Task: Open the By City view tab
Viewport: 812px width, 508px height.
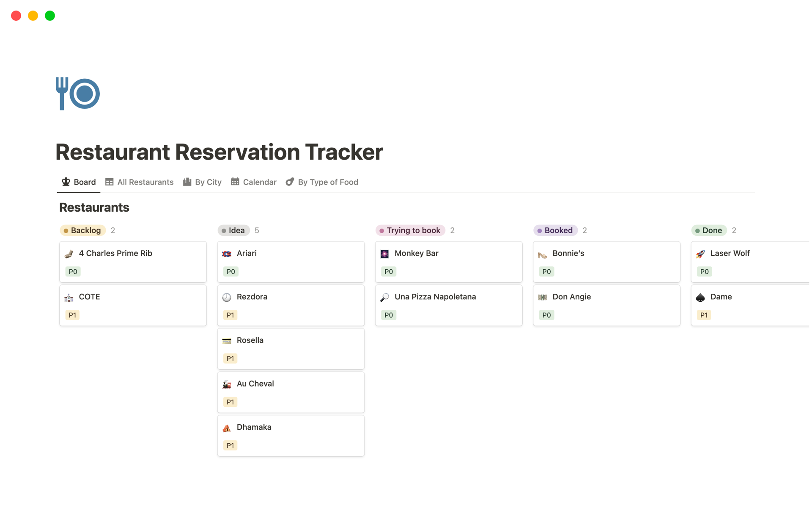Action: [x=202, y=182]
